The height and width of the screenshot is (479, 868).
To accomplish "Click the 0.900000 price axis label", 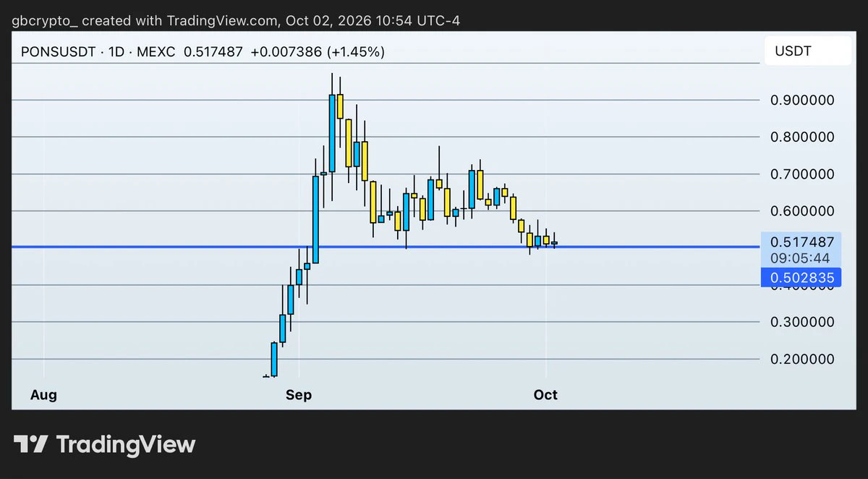I will tap(801, 100).
